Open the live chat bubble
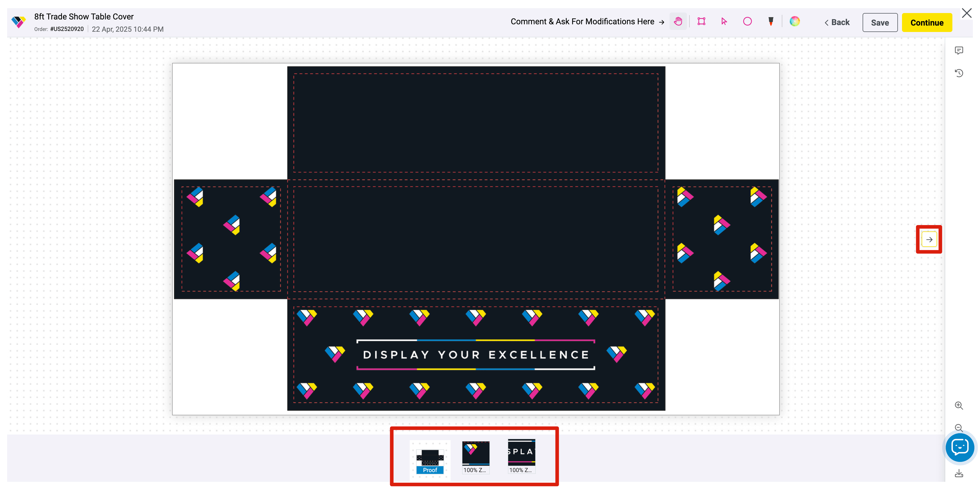Image resolution: width=980 pixels, height=490 pixels. 960,447
